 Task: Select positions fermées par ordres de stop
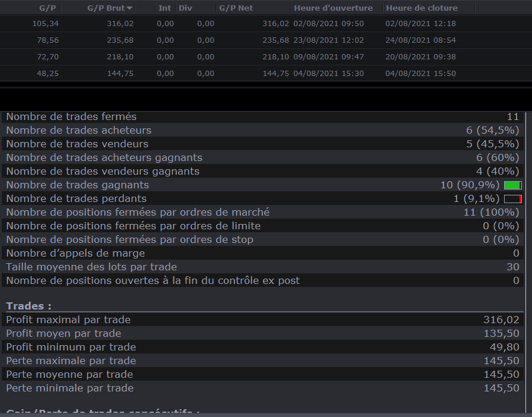pyautogui.click(x=262, y=239)
